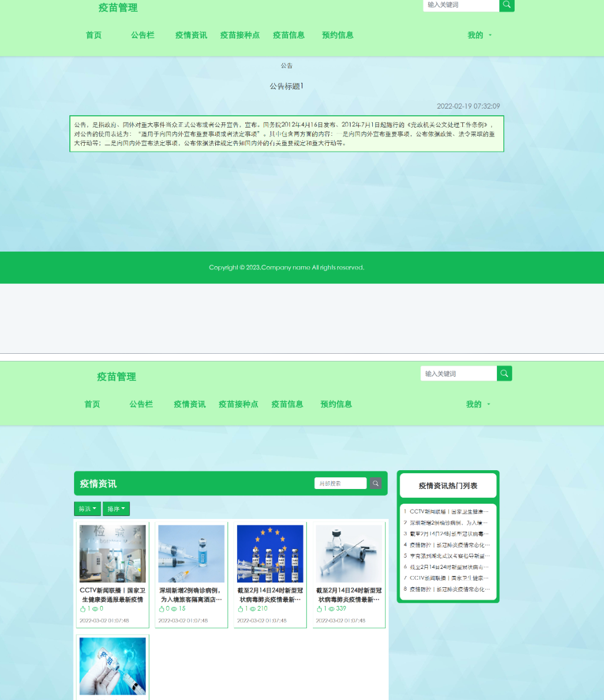Image resolution: width=604 pixels, height=700 pixels.
Task: Open the gloved hand 疫苗 vial thumbnail
Action: (112, 666)
